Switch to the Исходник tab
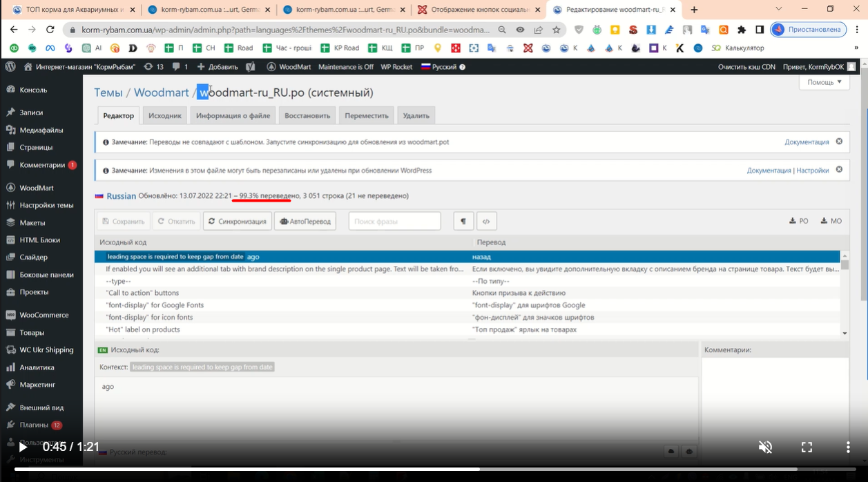This screenshot has width=868, height=482. tap(165, 115)
